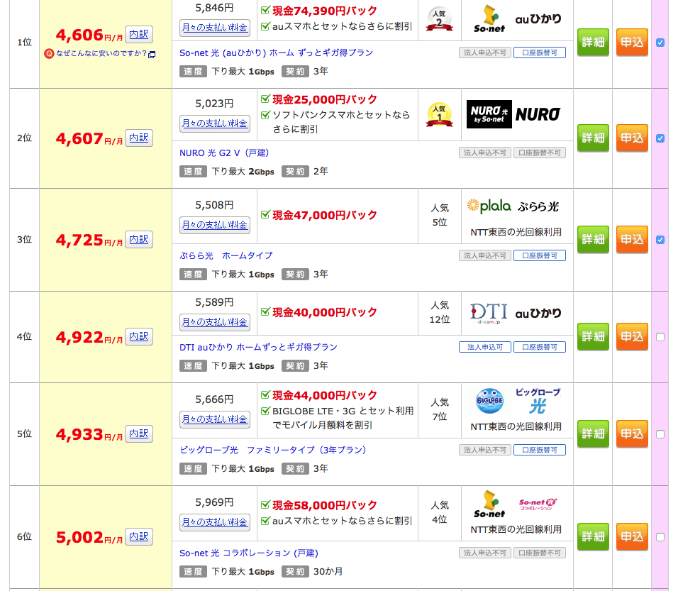
Task: Open the なぜこんなに安いのですか? link
Action: tap(101, 54)
